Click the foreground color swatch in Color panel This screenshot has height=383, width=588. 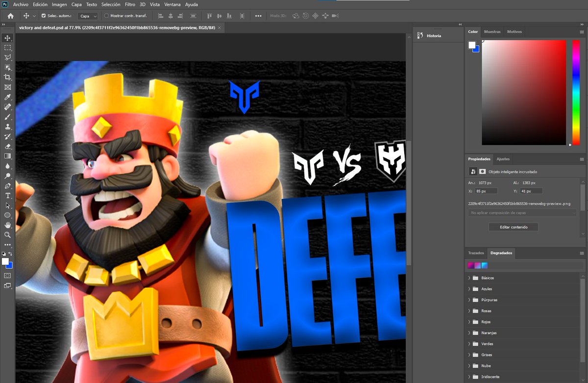coord(472,45)
